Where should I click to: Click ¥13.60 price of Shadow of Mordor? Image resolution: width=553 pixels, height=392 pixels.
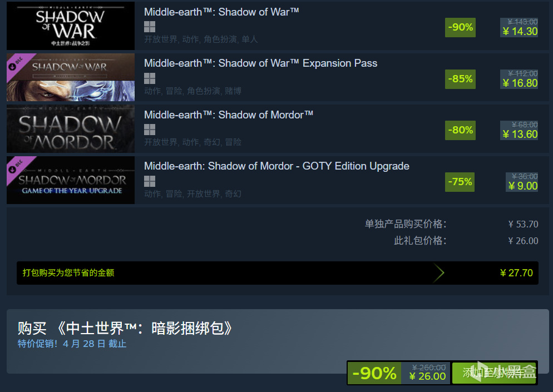point(520,135)
